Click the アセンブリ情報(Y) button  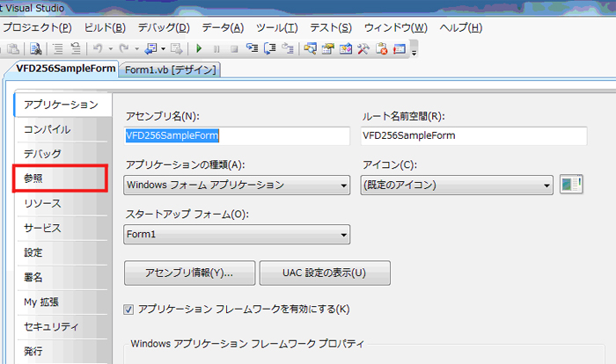tap(190, 273)
